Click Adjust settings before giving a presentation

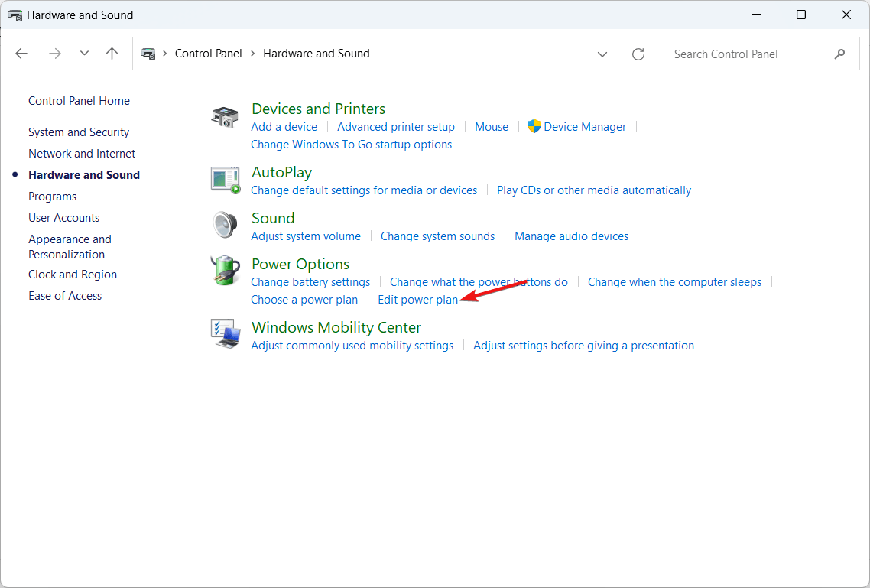tap(584, 345)
